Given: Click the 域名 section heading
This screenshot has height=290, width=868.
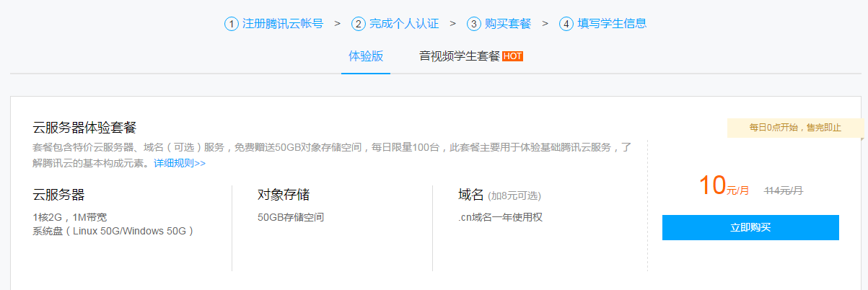Looking at the screenshot, I should tap(471, 195).
